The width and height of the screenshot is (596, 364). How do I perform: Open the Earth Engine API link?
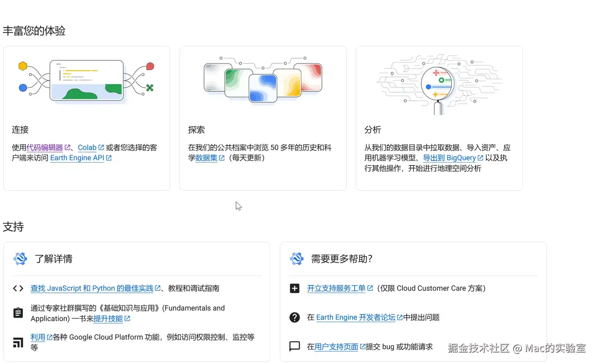(x=77, y=158)
